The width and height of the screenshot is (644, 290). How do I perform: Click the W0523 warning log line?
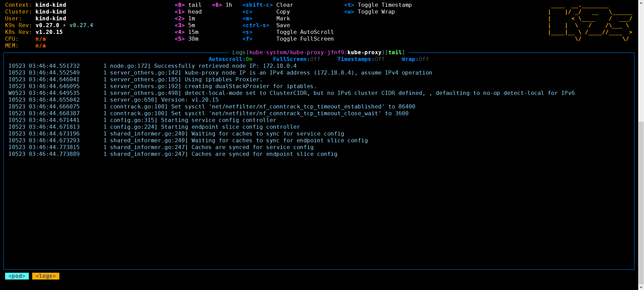click(x=291, y=93)
